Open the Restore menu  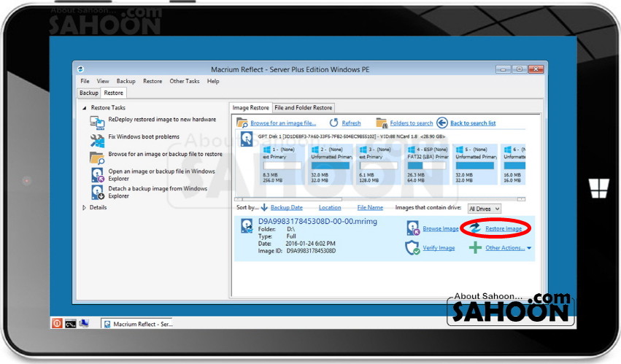tap(153, 81)
